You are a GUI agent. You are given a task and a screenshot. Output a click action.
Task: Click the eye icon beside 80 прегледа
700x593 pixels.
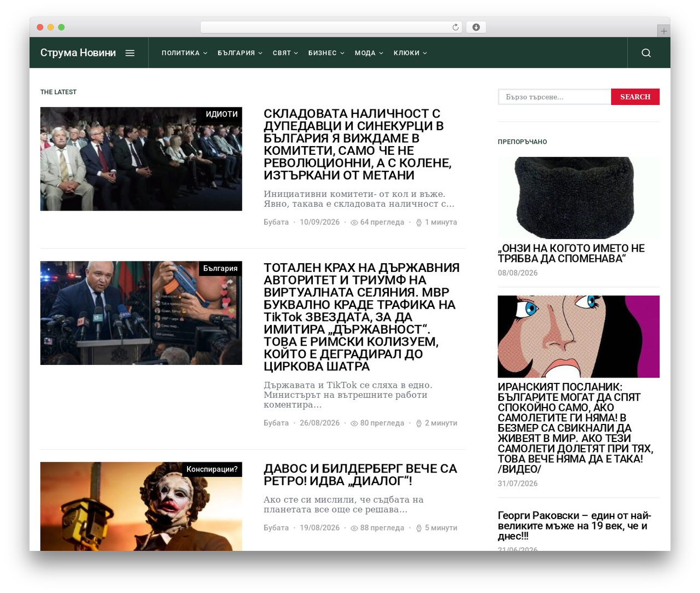[x=354, y=423]
